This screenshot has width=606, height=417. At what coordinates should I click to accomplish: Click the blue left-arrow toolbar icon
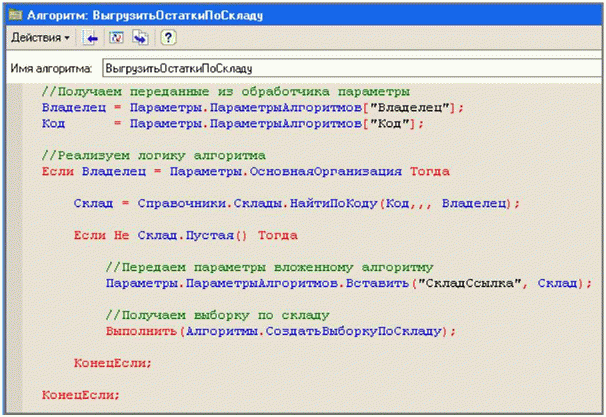click(90, 37)
